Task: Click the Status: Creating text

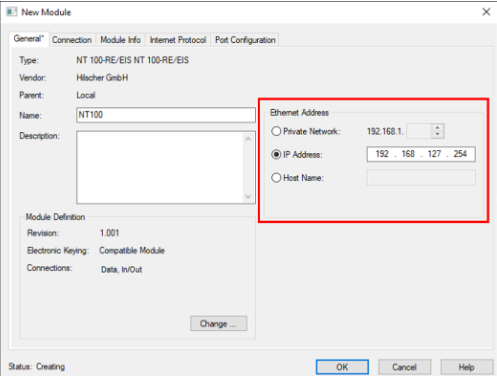Action: coord(37,367)
